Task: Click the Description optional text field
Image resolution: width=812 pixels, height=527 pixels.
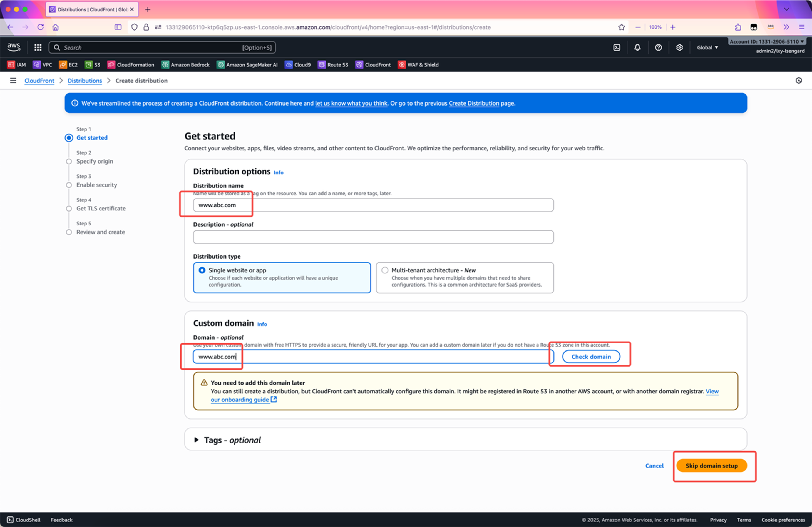Action: (x=373, y=237)
